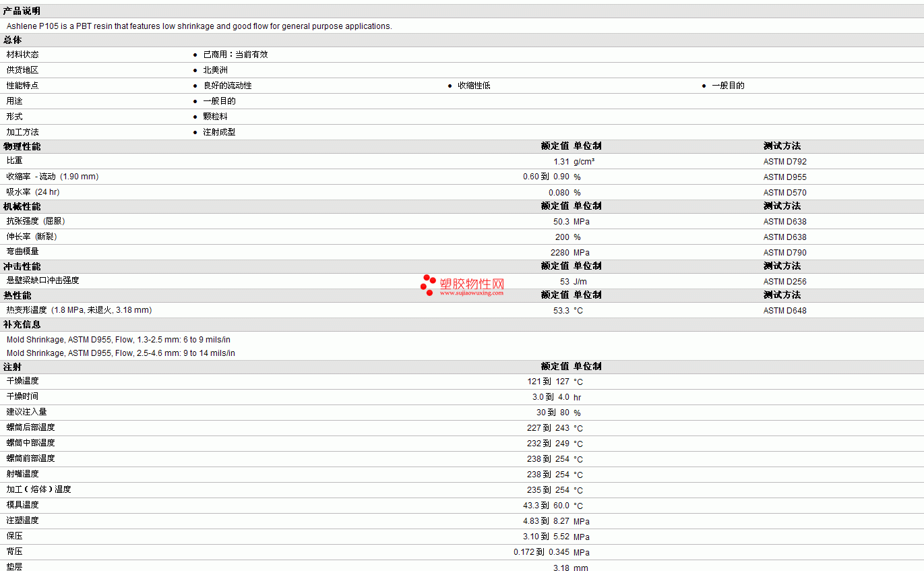Click the region value "北美洲"
This screenshot has height=571, width=924.
click(x=216, y=70)
